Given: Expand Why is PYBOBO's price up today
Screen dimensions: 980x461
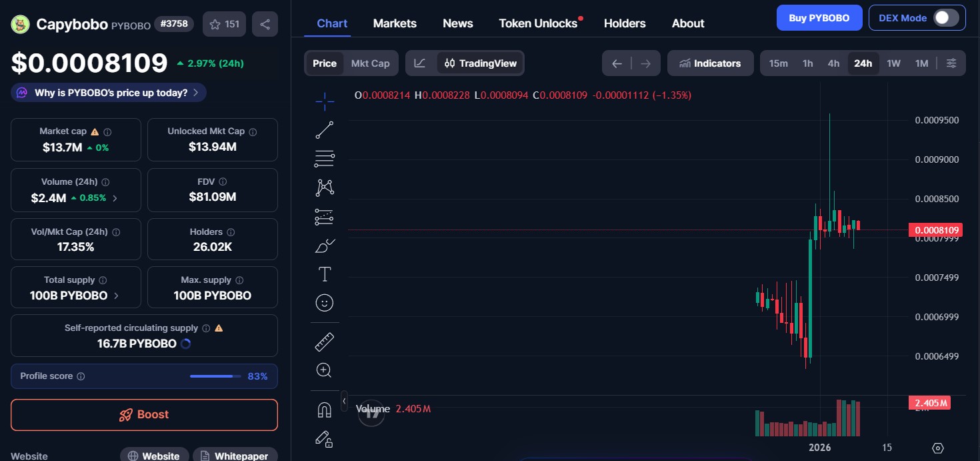Looking at the screenshot, I should pyautogui.click(x=109, y=93).
